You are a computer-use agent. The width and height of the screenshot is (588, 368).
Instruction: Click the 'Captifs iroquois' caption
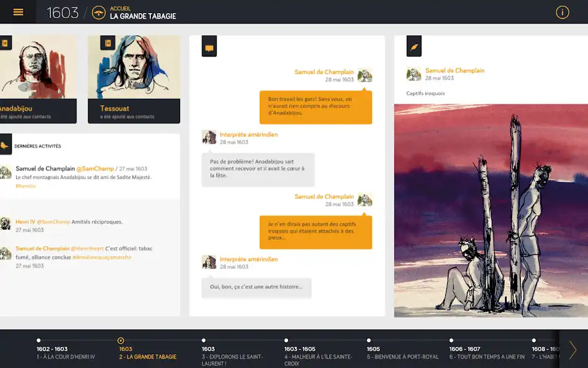tap(425, 93)
